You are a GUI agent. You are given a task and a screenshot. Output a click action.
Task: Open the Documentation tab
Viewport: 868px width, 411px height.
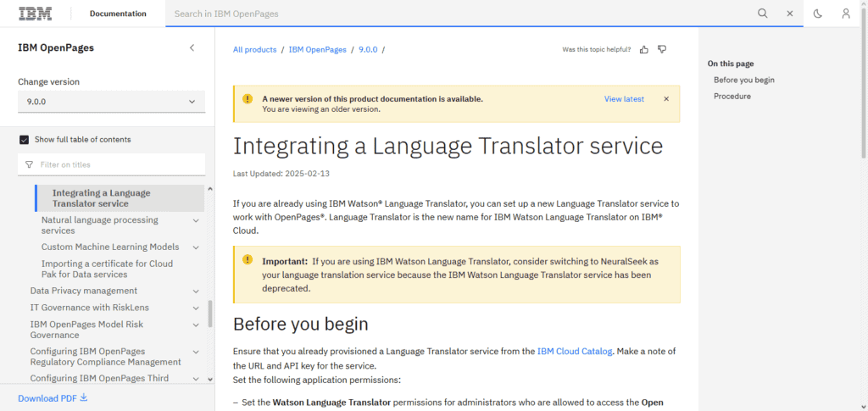[x=118, y=14]
